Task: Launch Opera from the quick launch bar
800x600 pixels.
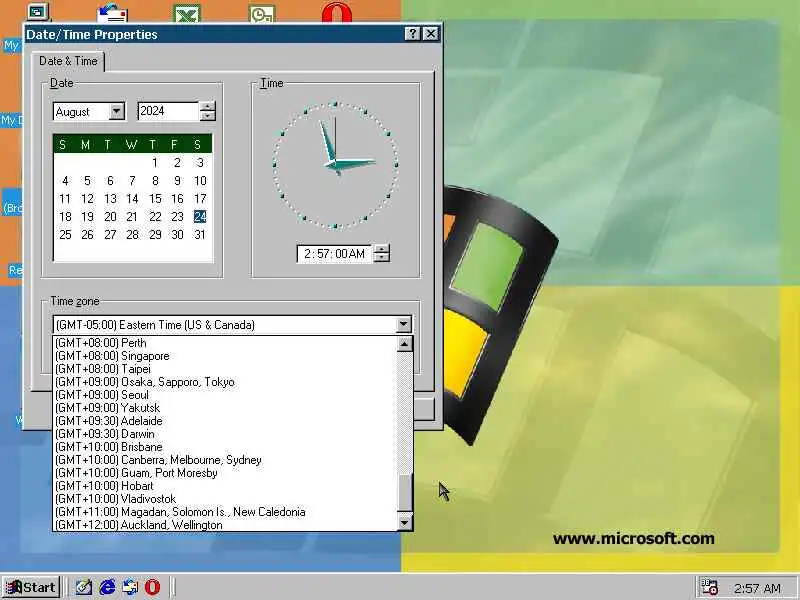Action: 152,587
